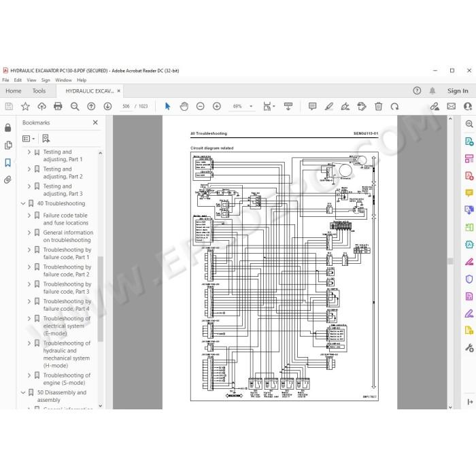Screen dimensions: 476x476
Task: Choose the Selection arrow tool
Action: 167,106
